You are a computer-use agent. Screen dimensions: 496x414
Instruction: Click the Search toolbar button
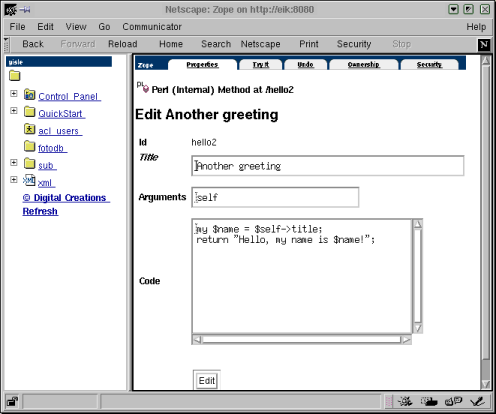216,44
